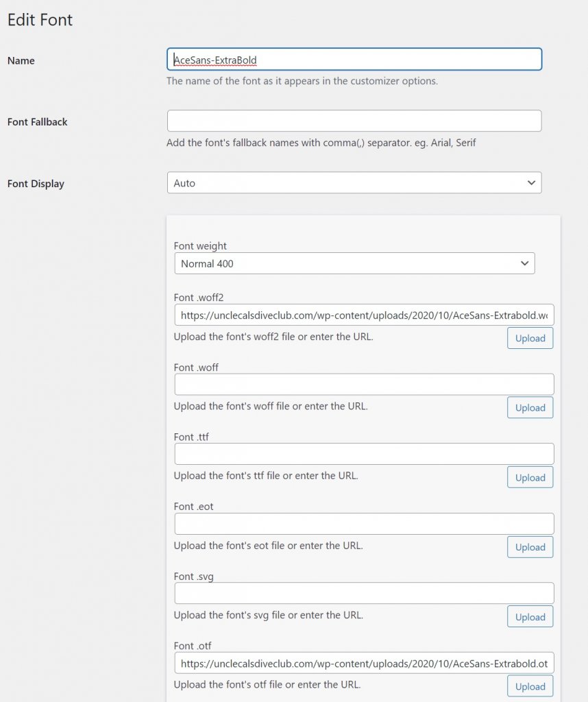Click Upload button for the woff file
This screenshot has height=702, width=588.
(530, 407)
